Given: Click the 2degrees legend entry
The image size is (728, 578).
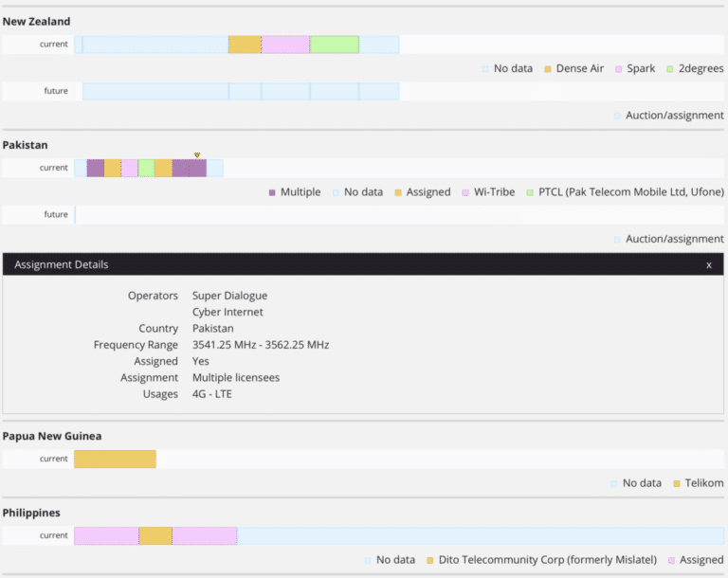Looking at the screenshot, I should coord(695,69).
